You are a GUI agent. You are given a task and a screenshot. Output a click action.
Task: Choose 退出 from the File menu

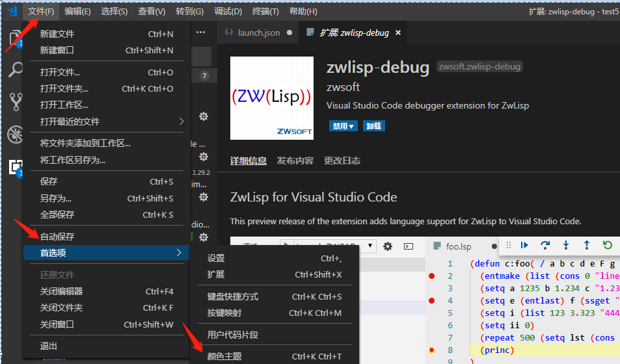(107, 346)
